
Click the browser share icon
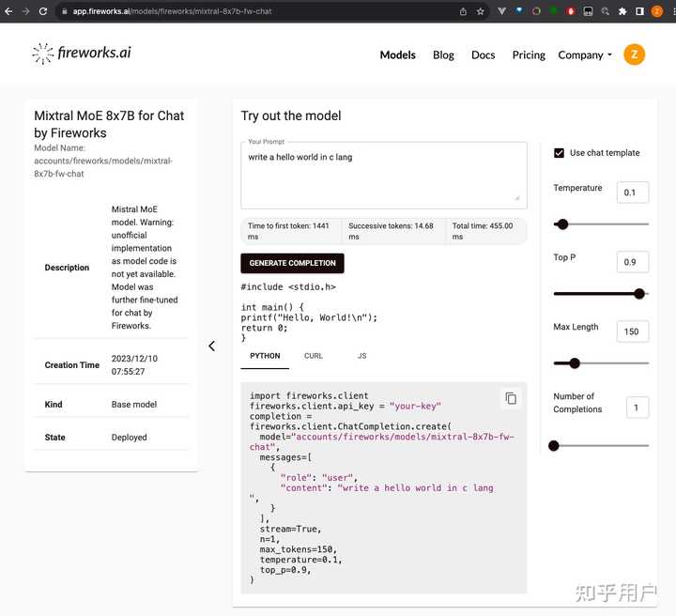pyautogui.click(x=463, y=11)
